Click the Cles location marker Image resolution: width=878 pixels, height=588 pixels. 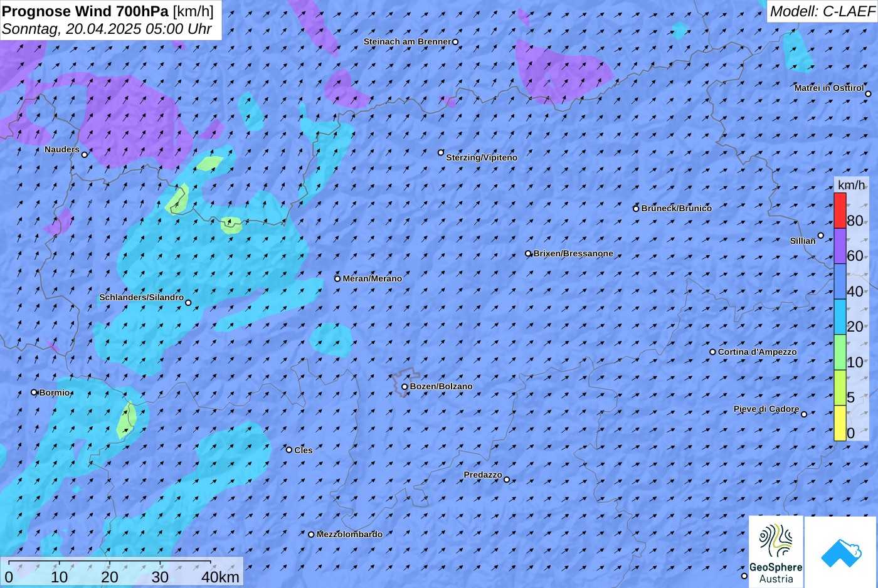tap(289, 450)
